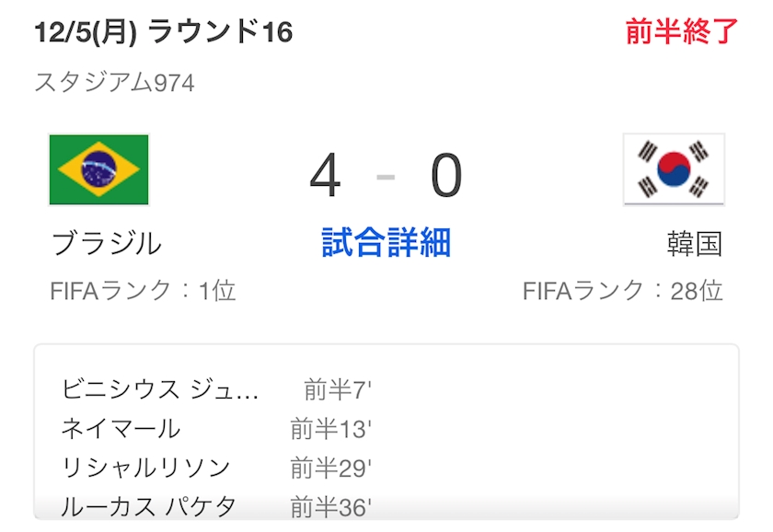Click South Korea's score of 0
The width and height of the screenshot is (773, 532).
click(x=446, y=176)
